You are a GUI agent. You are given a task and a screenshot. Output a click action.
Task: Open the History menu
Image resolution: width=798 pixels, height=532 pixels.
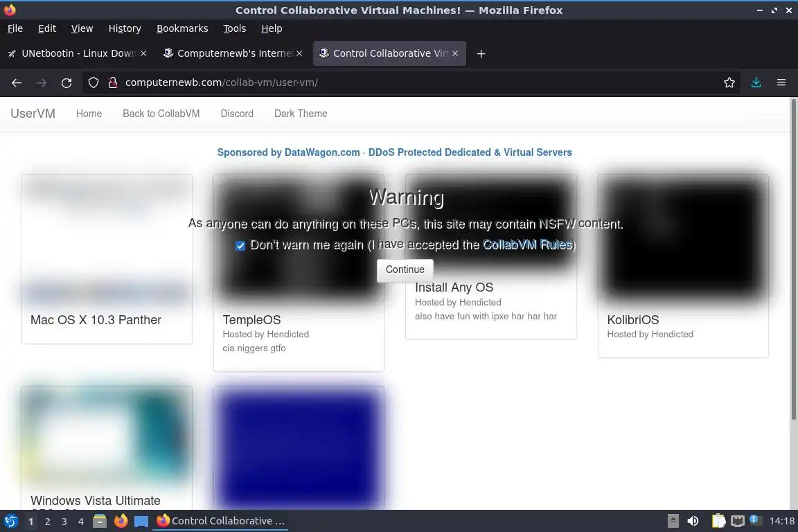[x=125, y=28]
